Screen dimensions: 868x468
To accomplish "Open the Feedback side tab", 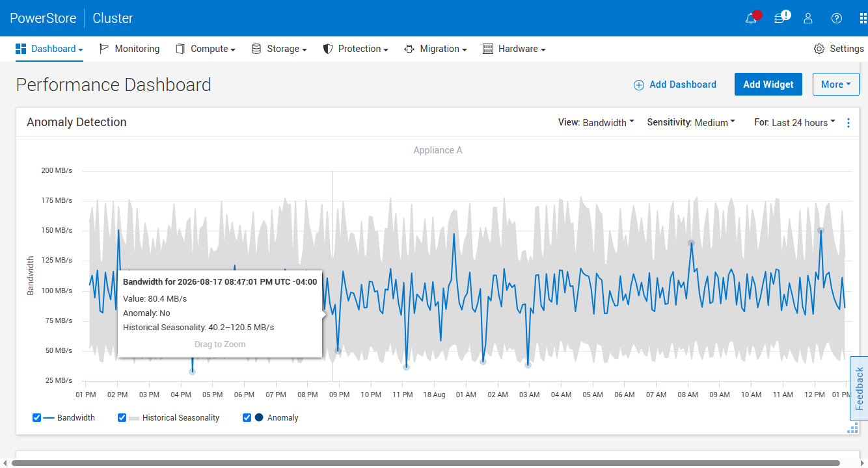I will 859,389.
